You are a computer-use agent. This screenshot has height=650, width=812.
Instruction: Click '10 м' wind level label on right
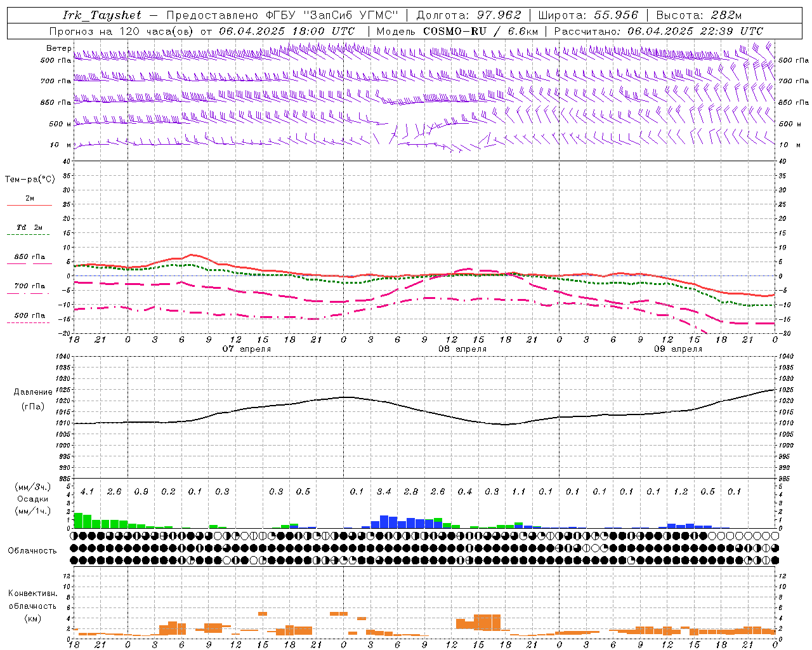790,145
